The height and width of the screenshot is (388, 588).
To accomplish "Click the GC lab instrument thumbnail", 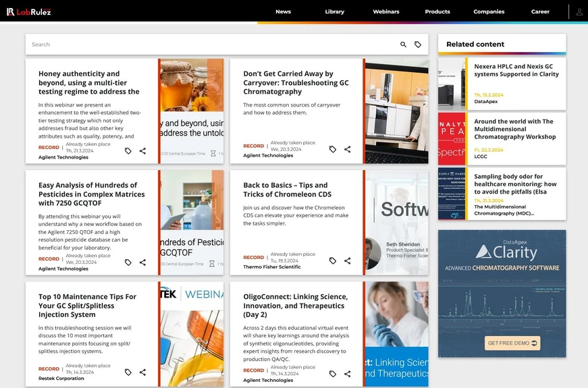I will point(397,111).
